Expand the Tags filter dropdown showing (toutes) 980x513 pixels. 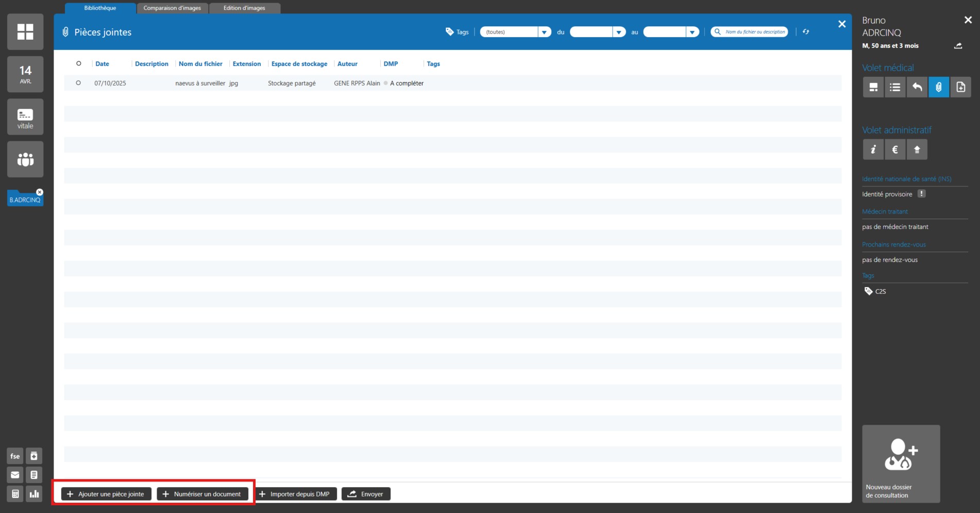[544, 32]
